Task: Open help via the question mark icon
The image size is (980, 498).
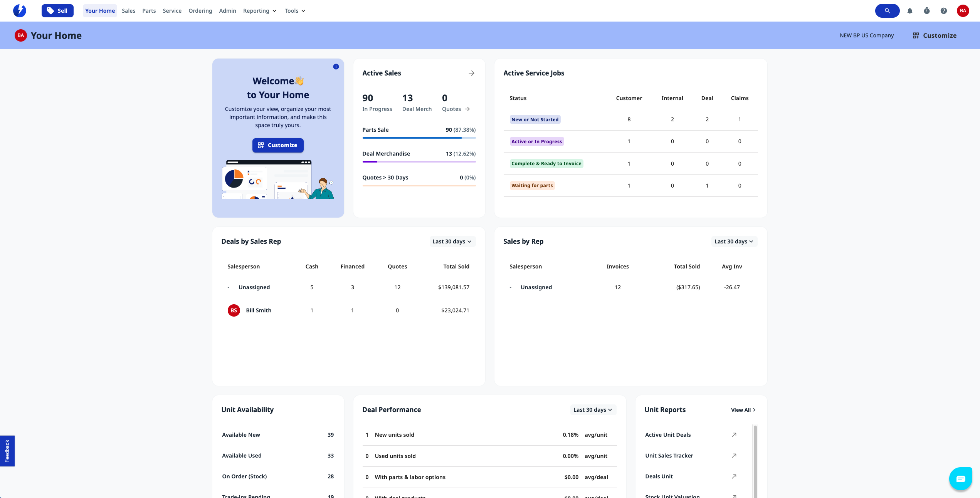Action: coord(944,10)
